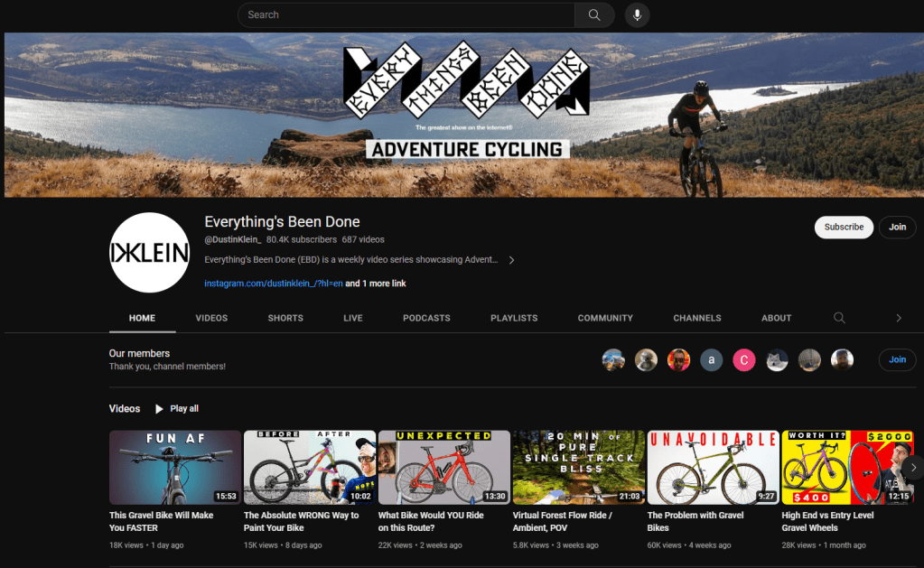Screen dimensions: 924x568
Task: Subscribe to Everything's Been Done channel
Action: [844, 228]
